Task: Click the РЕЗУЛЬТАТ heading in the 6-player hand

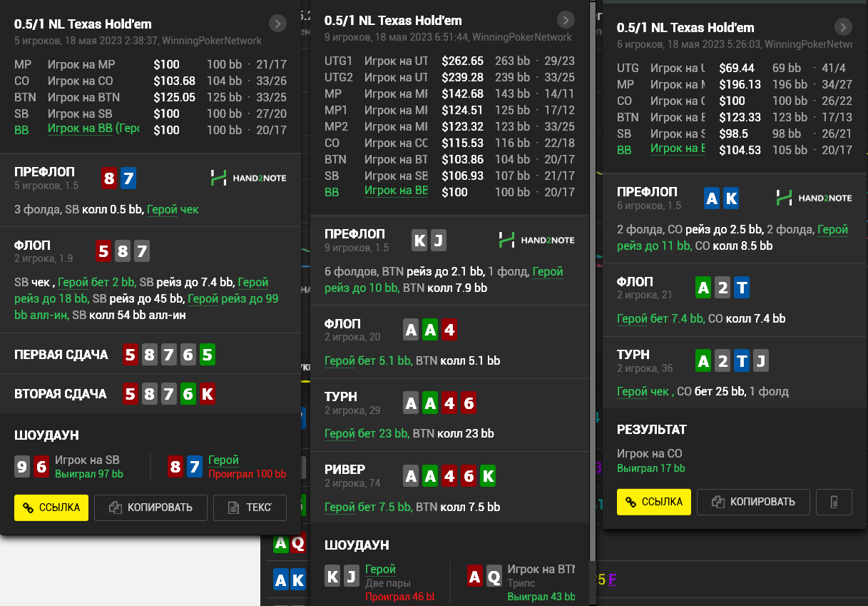Action: point(652,430)
